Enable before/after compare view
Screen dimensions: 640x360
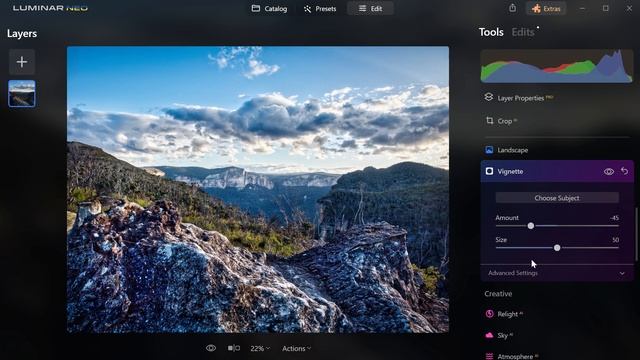click(x=234, y=348)
